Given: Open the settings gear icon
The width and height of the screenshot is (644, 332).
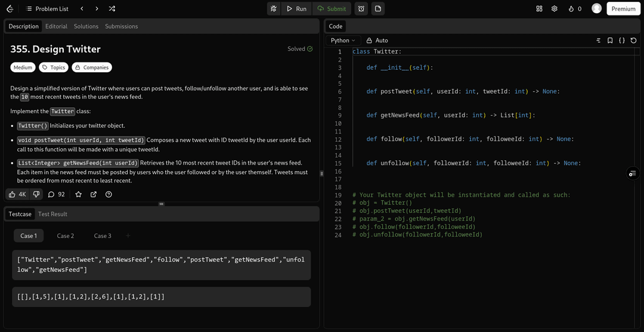Looking at the screenshot, I should pyautogui.click(x=554, y=8).
